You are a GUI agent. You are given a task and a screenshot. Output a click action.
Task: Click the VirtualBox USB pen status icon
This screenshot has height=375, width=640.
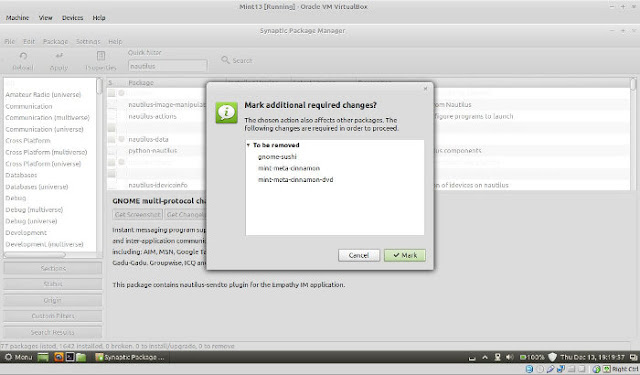(550, 369)
